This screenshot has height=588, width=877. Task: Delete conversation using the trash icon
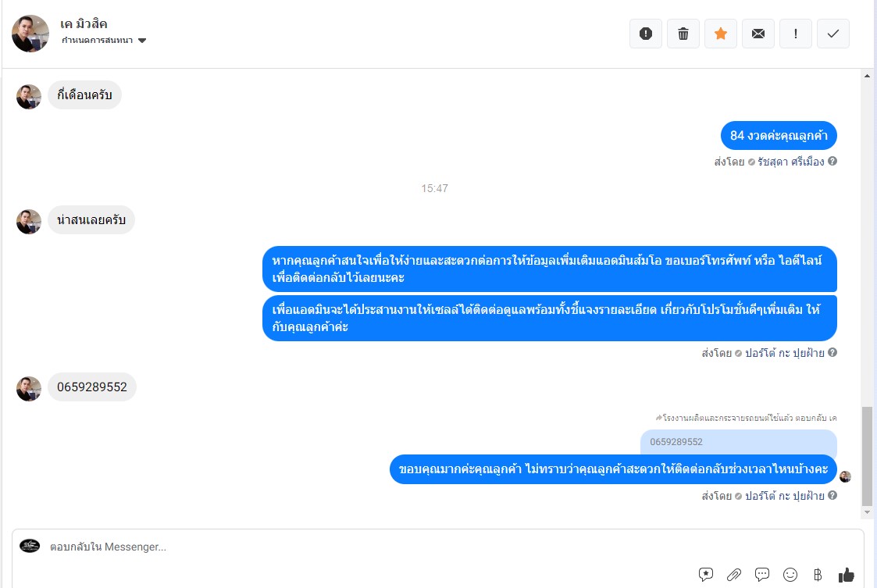pos(683,34)
